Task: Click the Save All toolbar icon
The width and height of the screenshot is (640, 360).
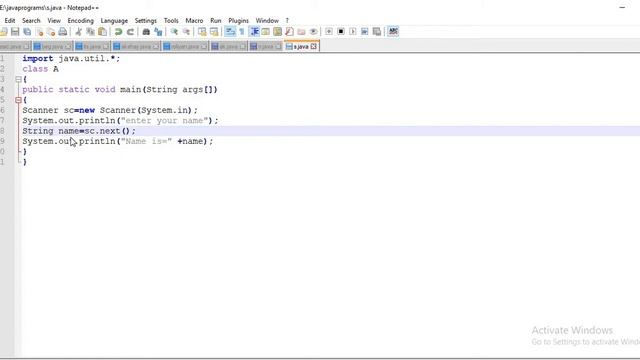Action: coord(27,31)
